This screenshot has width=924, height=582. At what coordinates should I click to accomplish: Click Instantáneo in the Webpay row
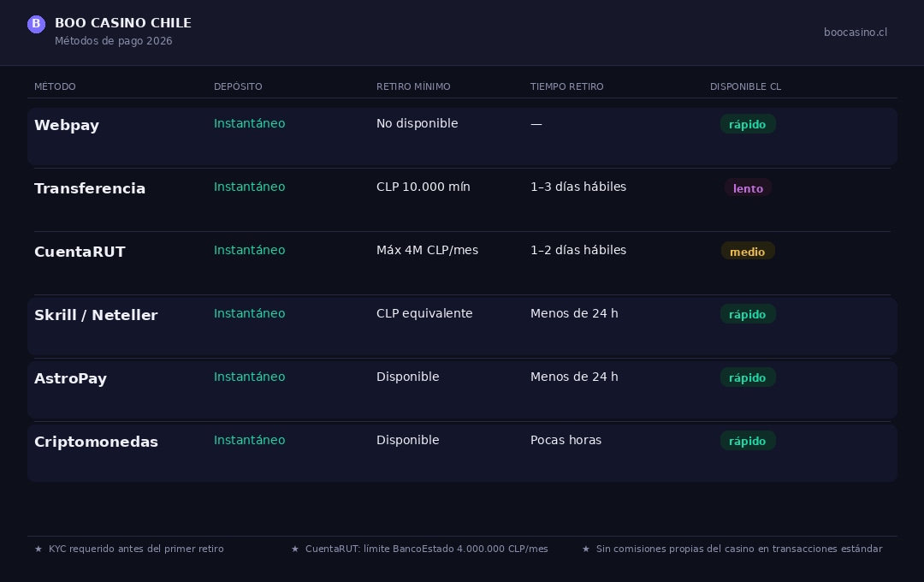pyautogui.click(x=249, y=123)
